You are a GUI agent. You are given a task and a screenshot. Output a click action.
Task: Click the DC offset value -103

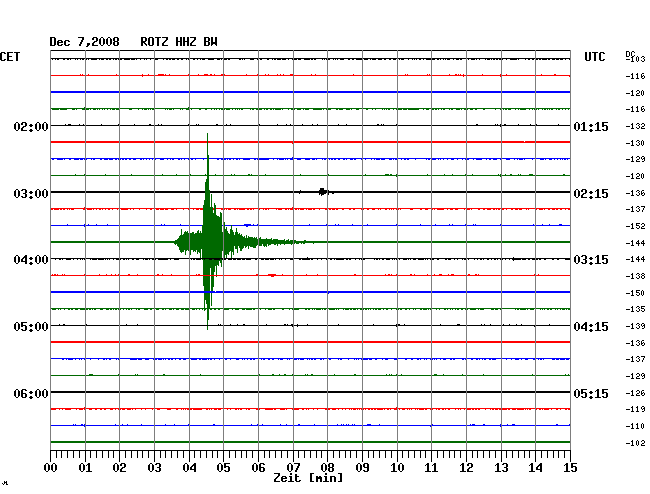[x=635, y=59]
